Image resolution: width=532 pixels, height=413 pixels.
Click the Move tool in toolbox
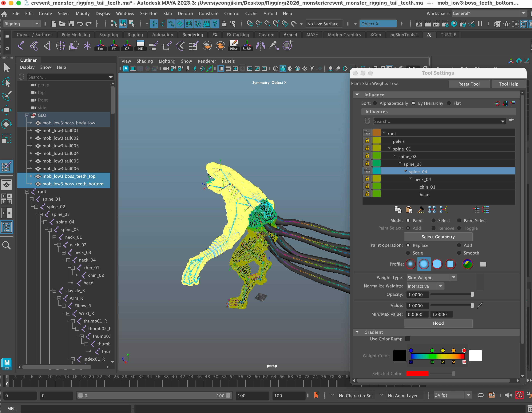coord(6,110)
